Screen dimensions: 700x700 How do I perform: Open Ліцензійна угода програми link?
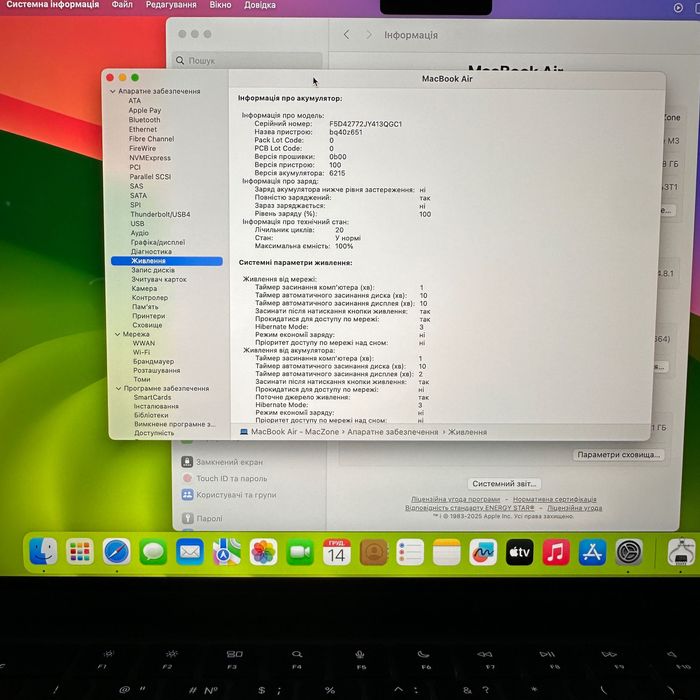(x=455, y=499)
